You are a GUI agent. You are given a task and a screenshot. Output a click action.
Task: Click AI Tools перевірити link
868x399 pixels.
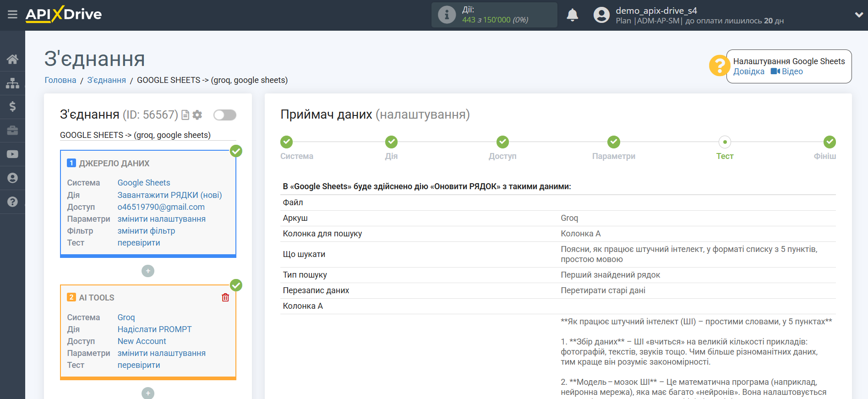139,365
